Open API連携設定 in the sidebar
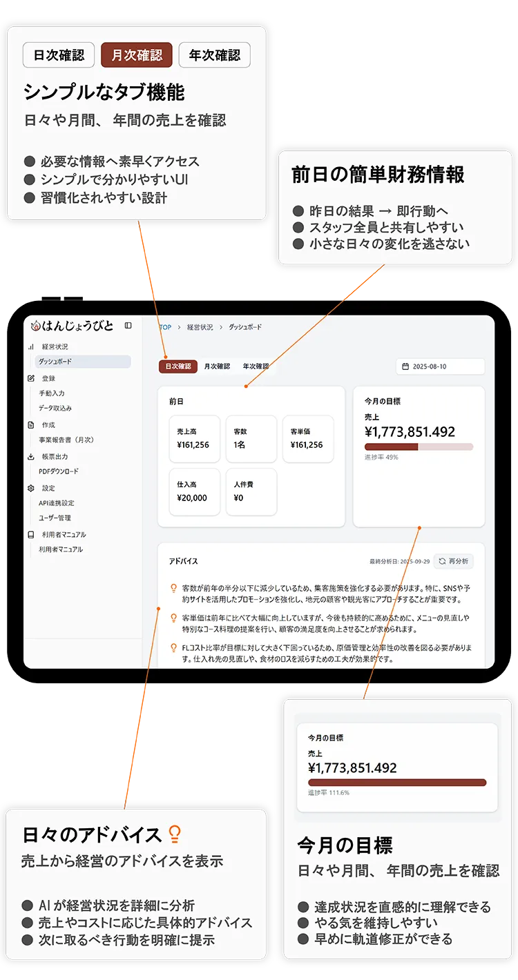Viewport: 518px width, 980px height. pyautogui.click(x=57, y=503)
